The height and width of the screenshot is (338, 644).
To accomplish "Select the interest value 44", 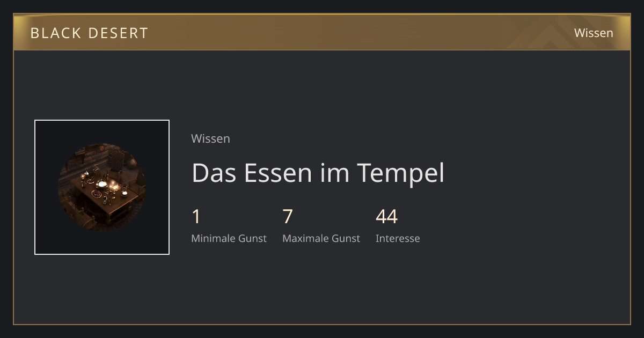I will 386,217.
